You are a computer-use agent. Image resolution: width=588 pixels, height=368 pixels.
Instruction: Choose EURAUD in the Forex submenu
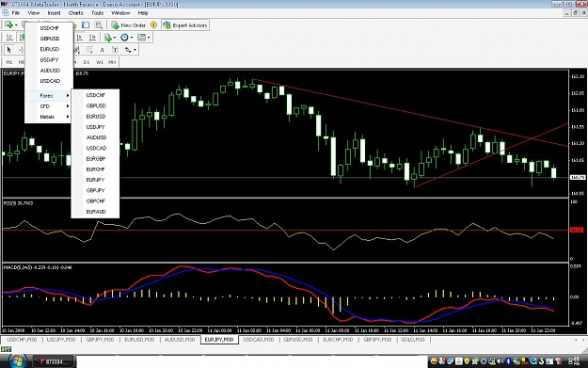(96, 212)
